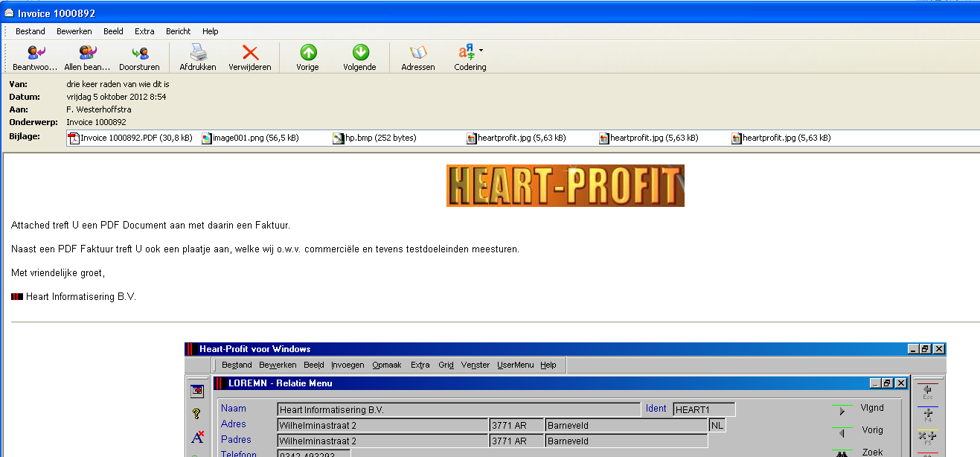Click the sender text 'drie keer raden van wie dit is'
Viewport: 980px width, 457px height.
pyautogui.click(x=118, y=84)
